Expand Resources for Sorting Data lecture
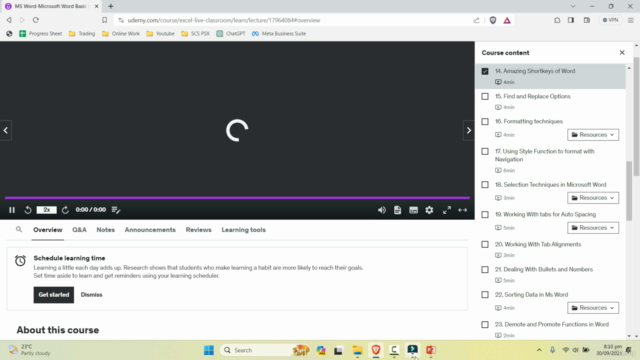The image size is (640, 360). [593, 308]
